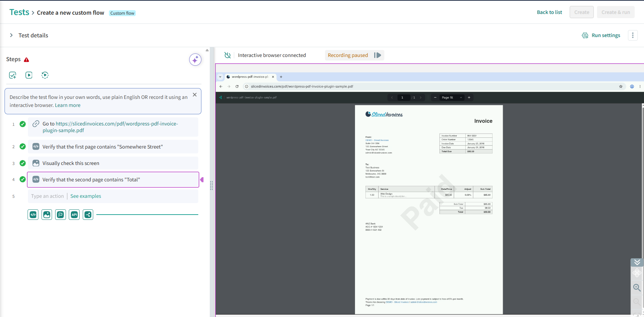644x317 pixels.
Task: Click the browser forward arrow
Action: click(229, 86)
